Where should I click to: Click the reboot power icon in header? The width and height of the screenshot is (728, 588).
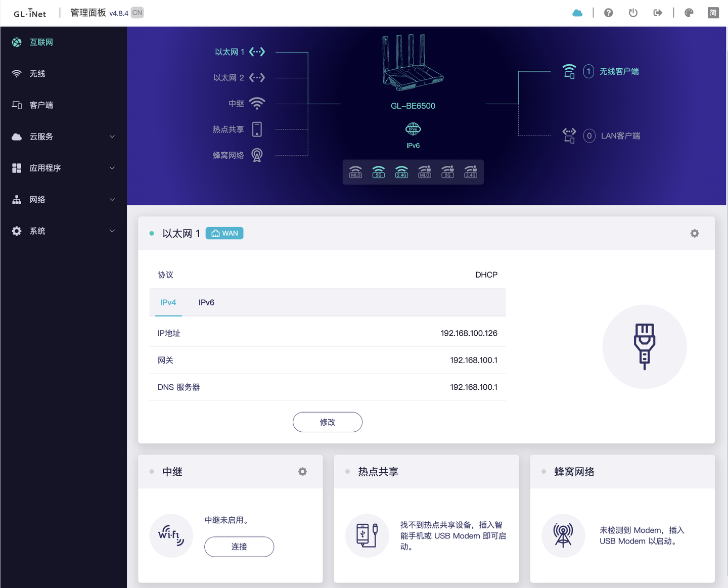point(633,13)
